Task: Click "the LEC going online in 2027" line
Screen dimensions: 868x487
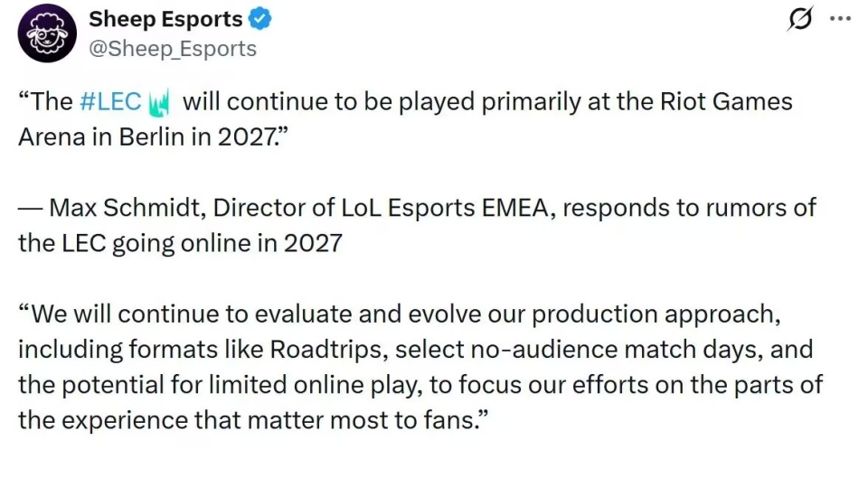Action: pos(180,243)
